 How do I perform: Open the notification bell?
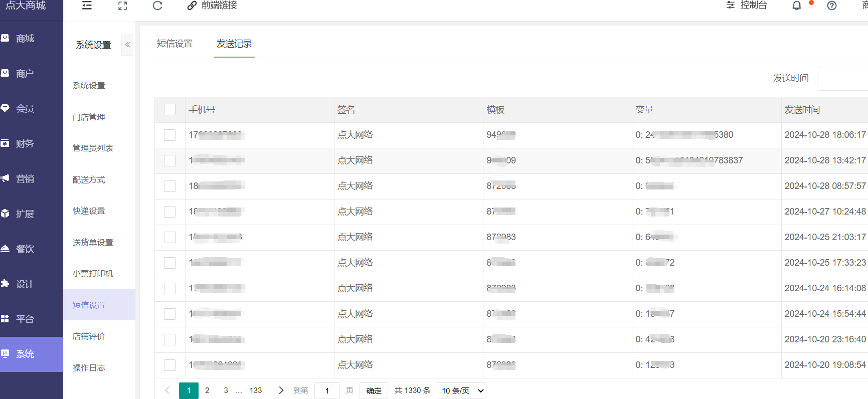tap(796, 6)
